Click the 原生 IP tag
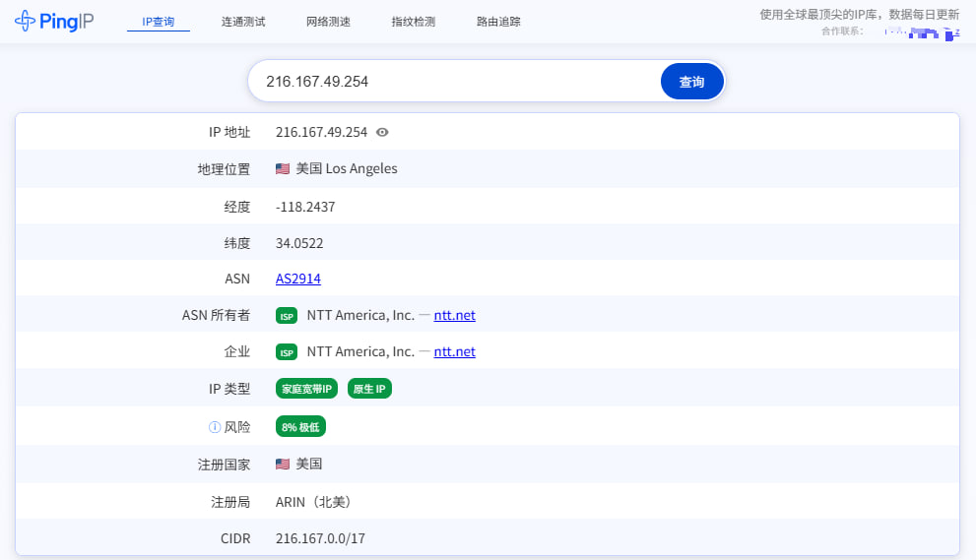 (369, 389)
